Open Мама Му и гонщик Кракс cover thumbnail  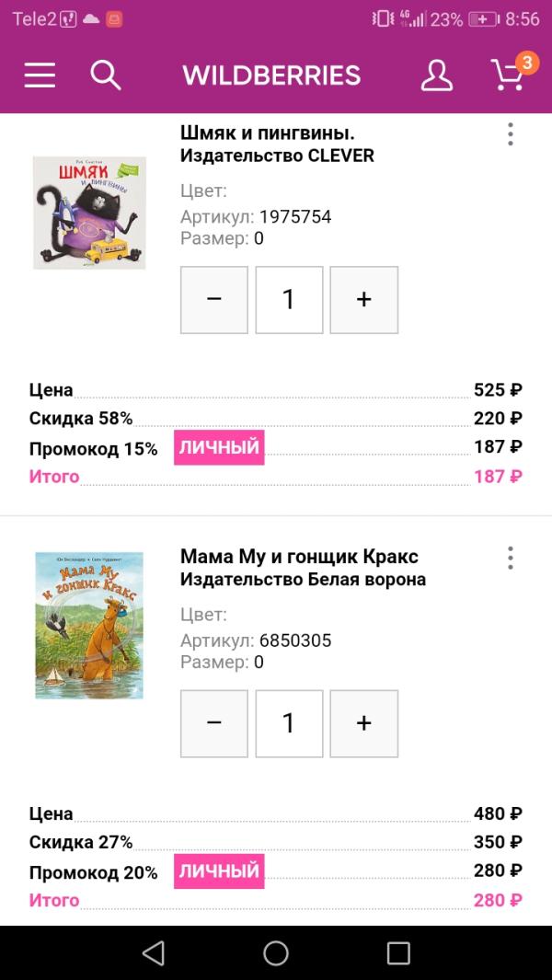point(89,625)
